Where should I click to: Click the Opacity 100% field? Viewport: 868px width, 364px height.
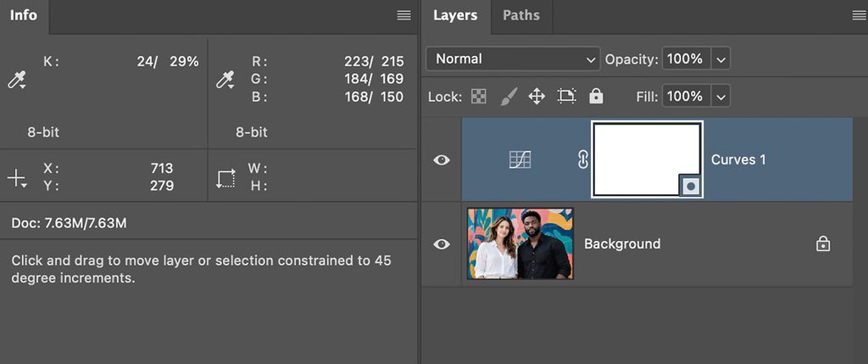tap(687, 59)
